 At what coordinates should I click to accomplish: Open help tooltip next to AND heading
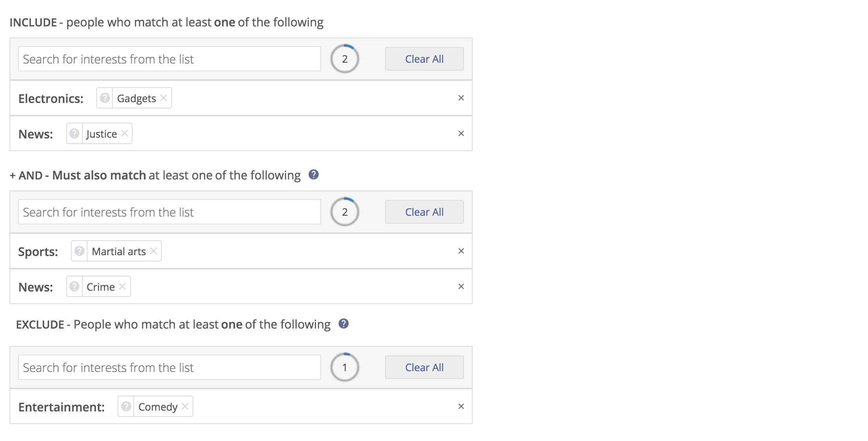[314, 174]
